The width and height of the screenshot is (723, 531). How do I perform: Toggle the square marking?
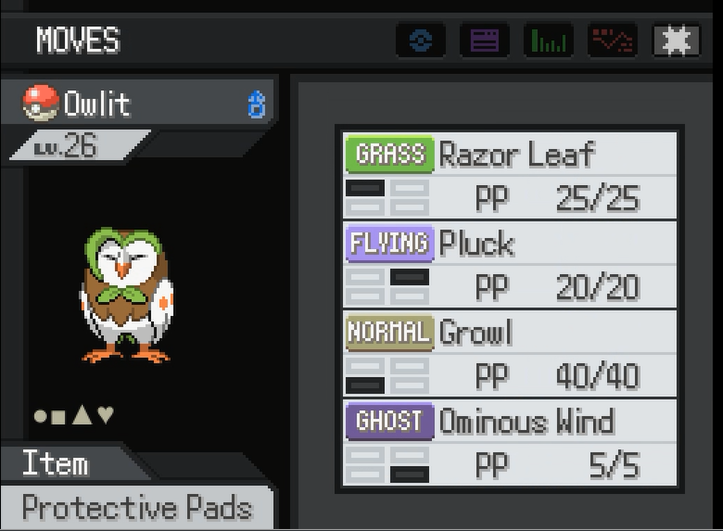tap(59, 417)
